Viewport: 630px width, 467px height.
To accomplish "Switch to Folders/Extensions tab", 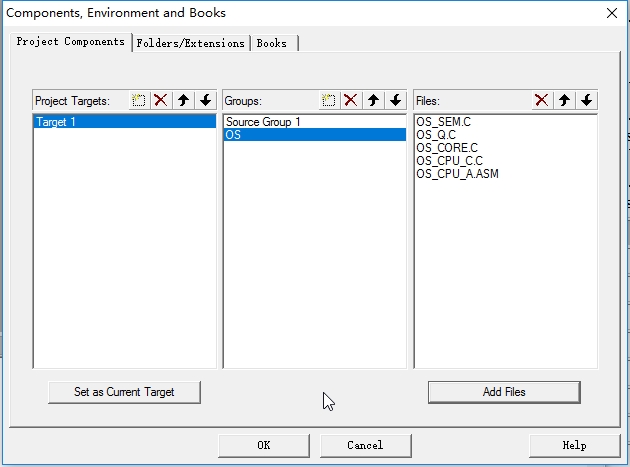I will pos(190,43).
